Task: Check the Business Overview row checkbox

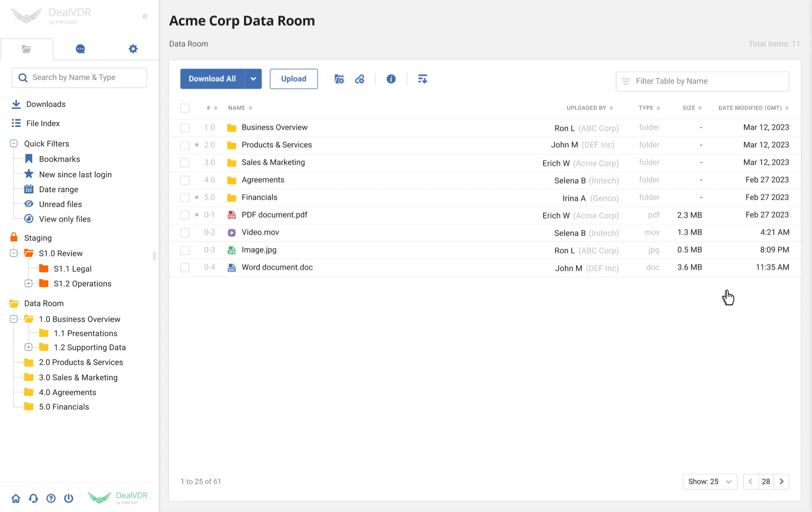Action: (185, 128)
